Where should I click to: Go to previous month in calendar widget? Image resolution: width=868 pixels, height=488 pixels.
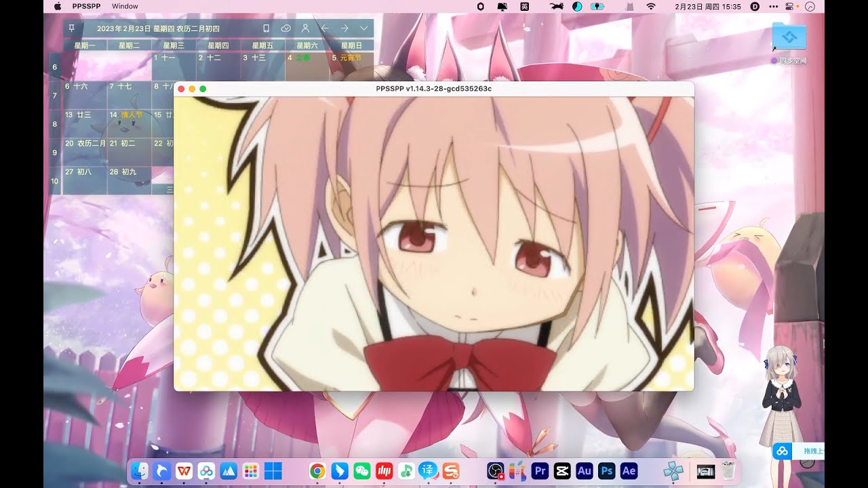325,28
